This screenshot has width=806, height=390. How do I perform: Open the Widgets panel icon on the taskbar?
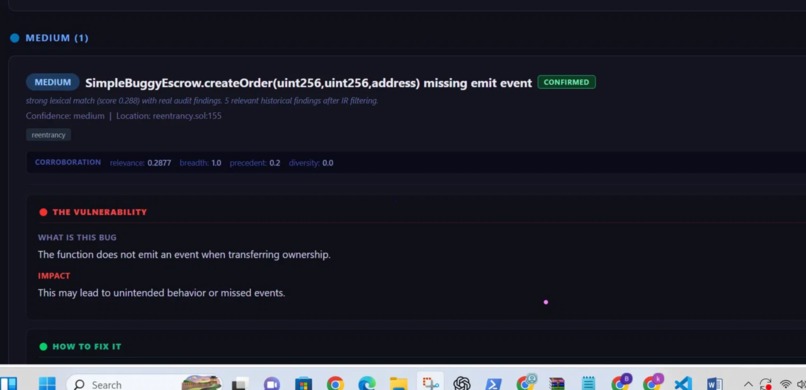[9, 383]
